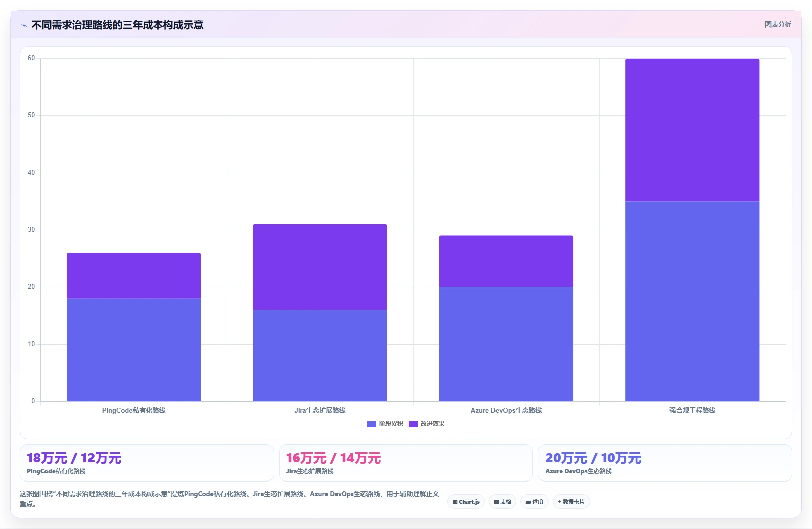Click the Jira生态扩展路线 axis label
Screen dimensions: 812x529
[320, 410]
